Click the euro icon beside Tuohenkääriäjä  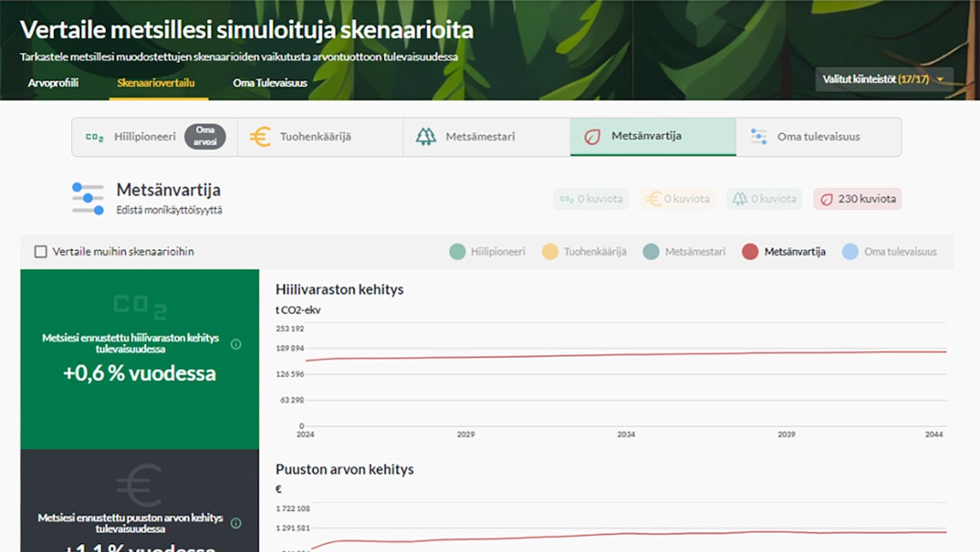point(260,137)
